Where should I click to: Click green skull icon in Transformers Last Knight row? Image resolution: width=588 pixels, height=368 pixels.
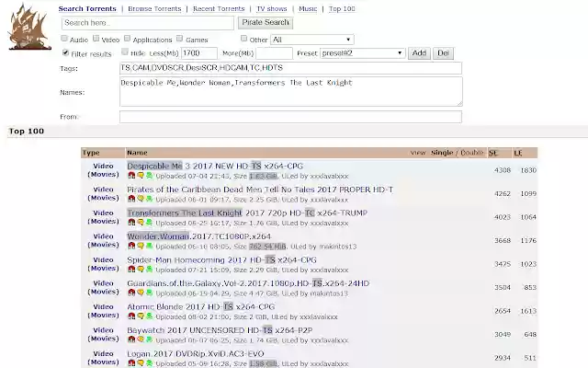click(x=149, y=223)
